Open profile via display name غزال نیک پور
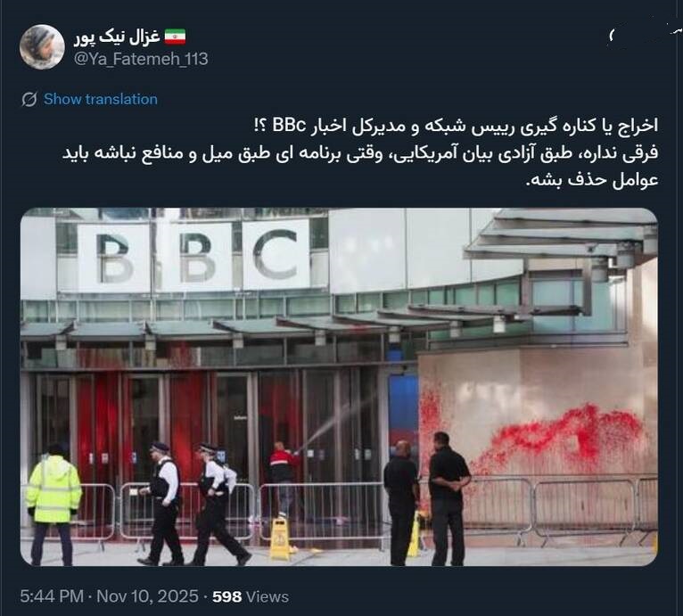Viewport: 683px width, 616px height. 117,37
